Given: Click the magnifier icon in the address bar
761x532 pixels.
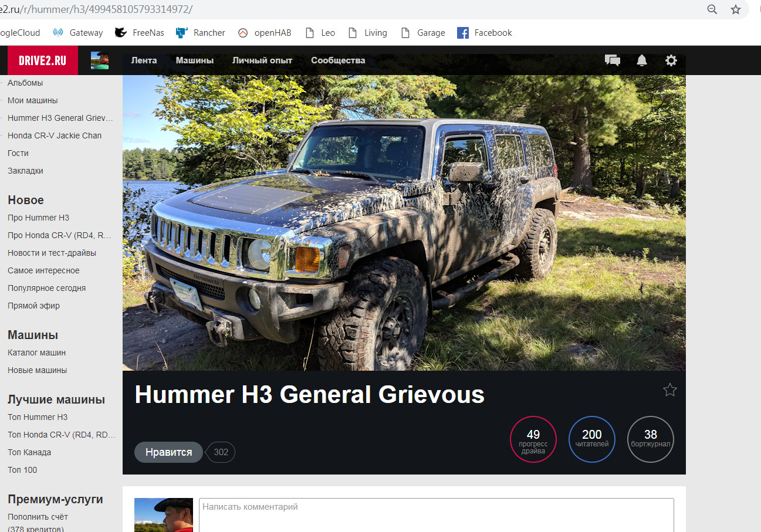Looking at the screenshot, I should tap(712, 9).
